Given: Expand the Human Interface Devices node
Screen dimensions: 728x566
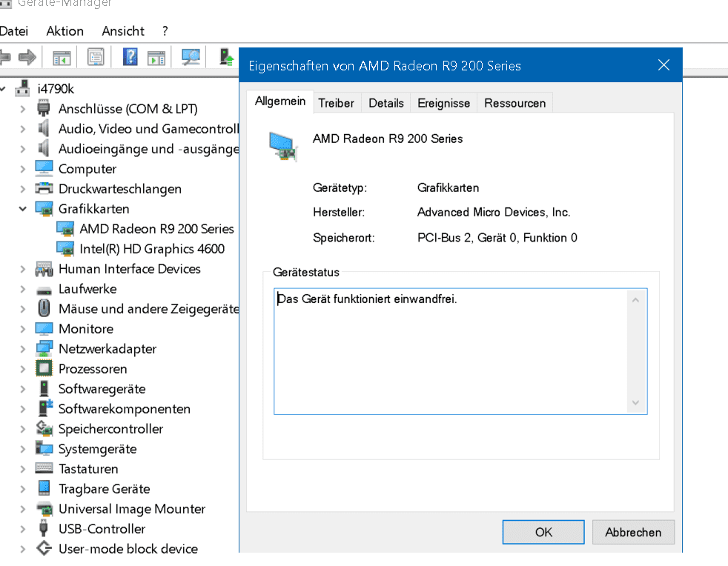Looking at the screenshot, I should click(x=23, y=269).
